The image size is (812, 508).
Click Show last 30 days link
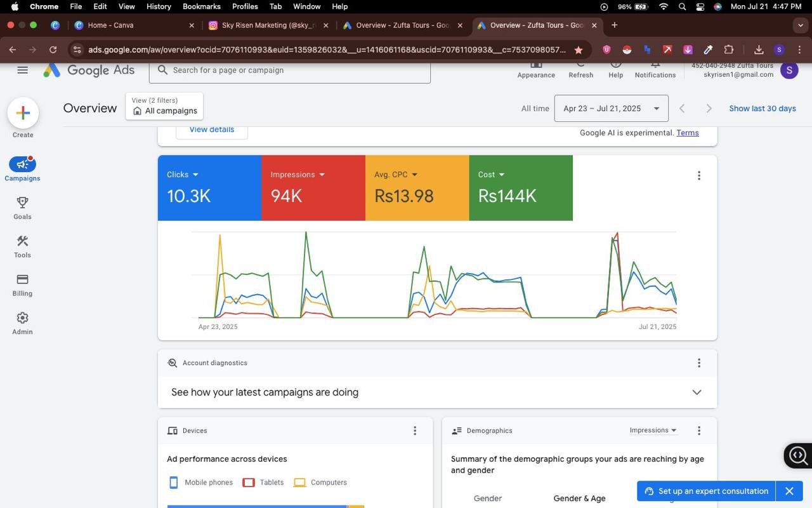[763, 109]
